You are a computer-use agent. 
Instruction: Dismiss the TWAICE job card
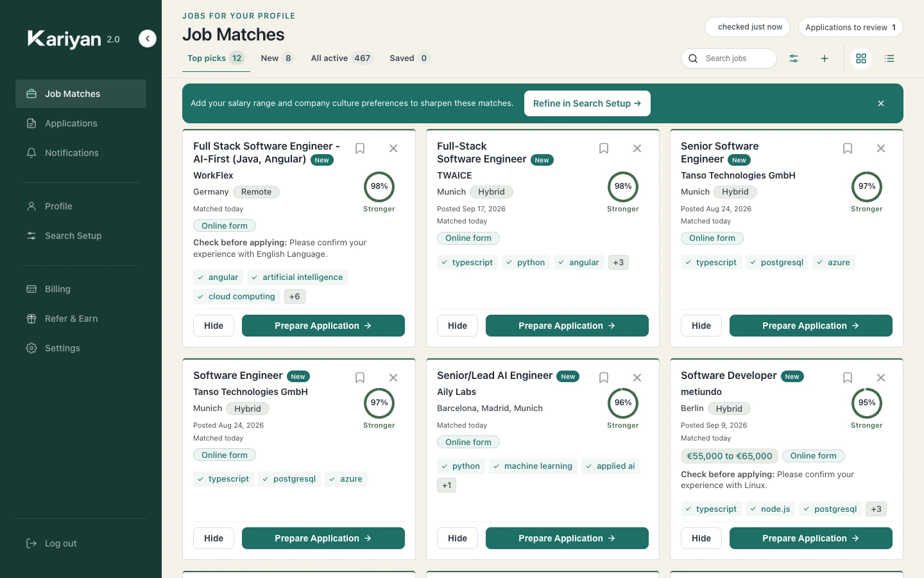(637, 148)
